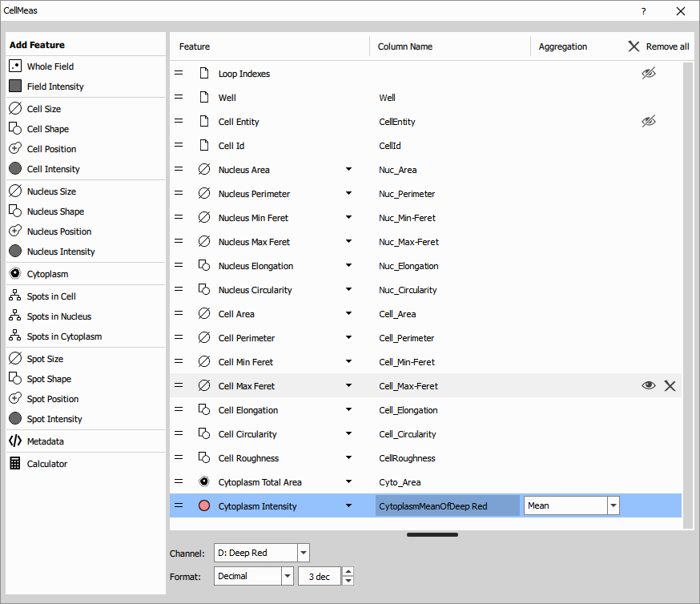Add Spots in Nucleus feature
Viewport: 700px width, 604px height.
point(58,316)
